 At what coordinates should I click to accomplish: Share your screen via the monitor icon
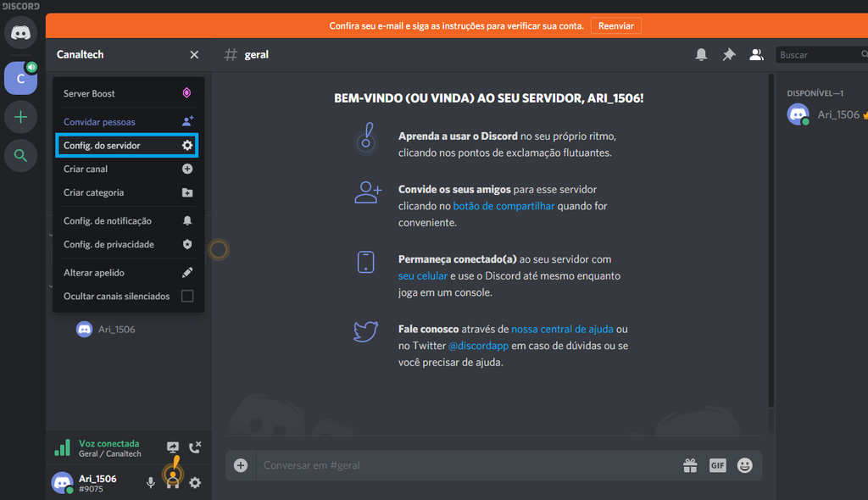173,447
